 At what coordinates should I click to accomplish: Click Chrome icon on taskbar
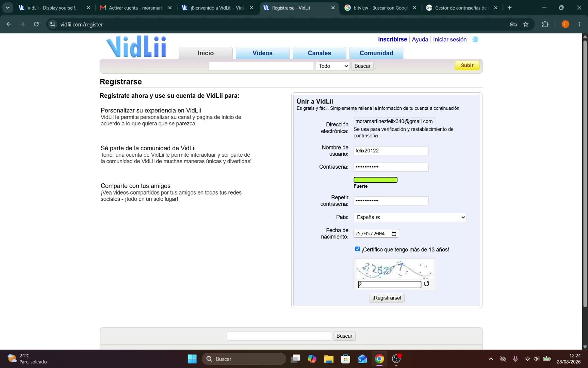pos(379,359)
